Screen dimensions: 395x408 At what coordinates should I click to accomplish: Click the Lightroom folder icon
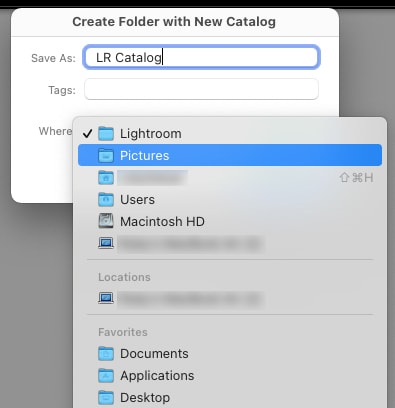tap(106, 134)
